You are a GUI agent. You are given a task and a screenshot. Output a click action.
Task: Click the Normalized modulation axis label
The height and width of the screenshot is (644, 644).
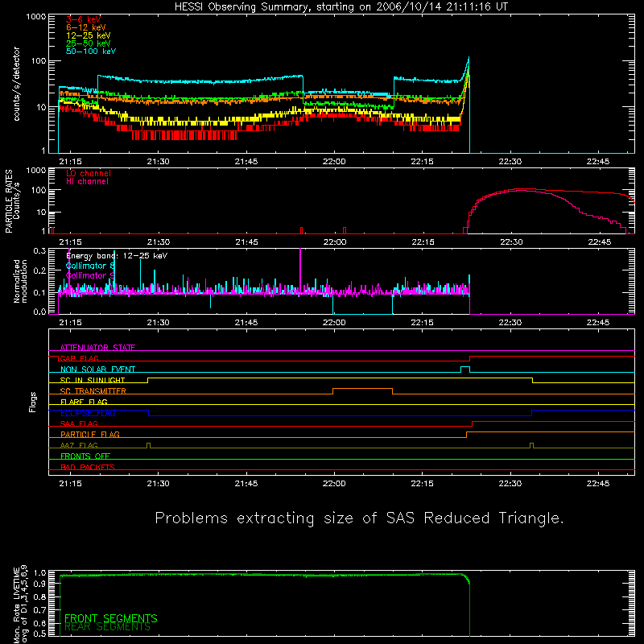20,281
